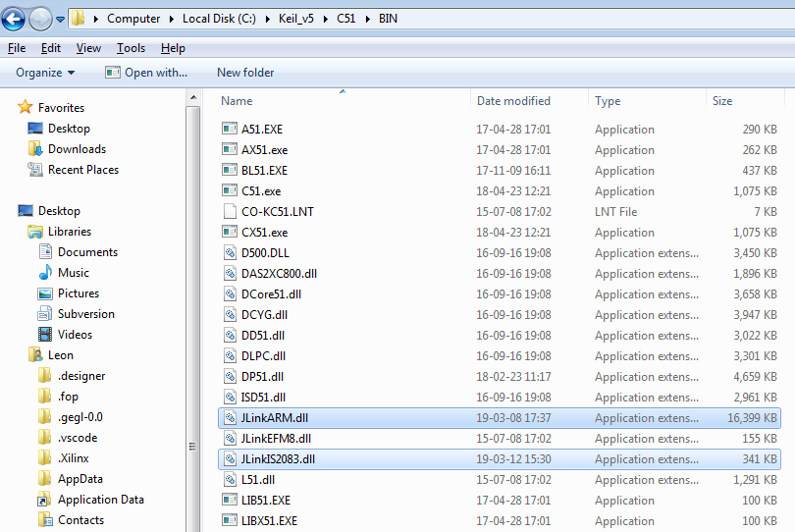Open the Organize dropdown menu
This screenshot has width=795, height=532.
click(x=45, y=73)
